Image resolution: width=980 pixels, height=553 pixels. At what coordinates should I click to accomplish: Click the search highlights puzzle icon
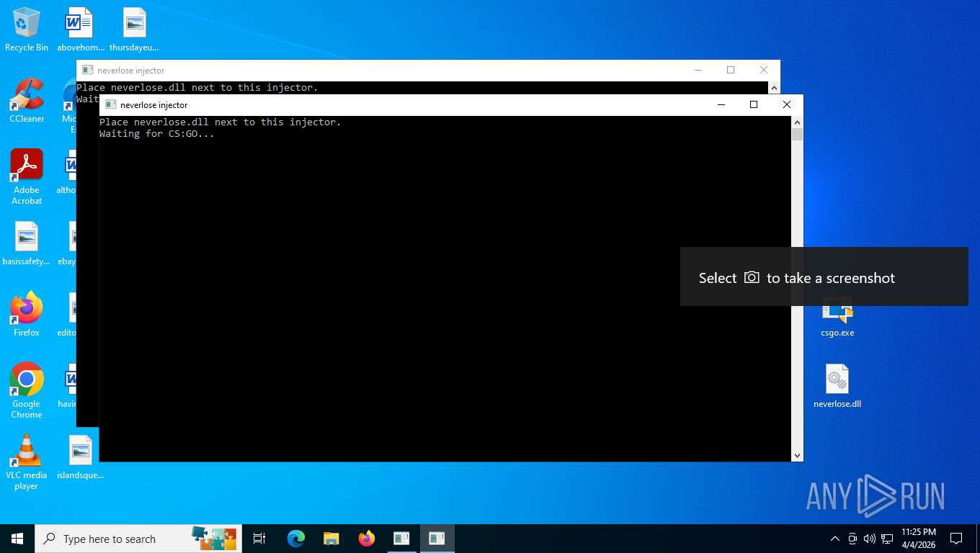[214, 538]
